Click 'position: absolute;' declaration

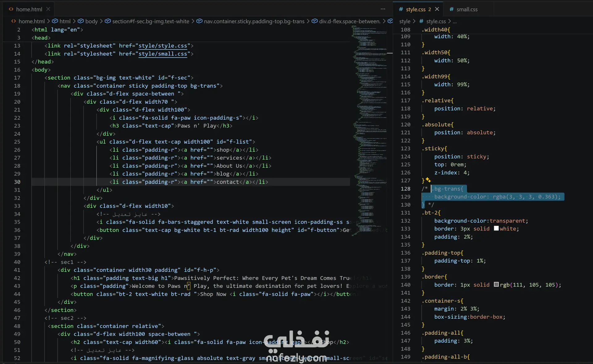465,132
